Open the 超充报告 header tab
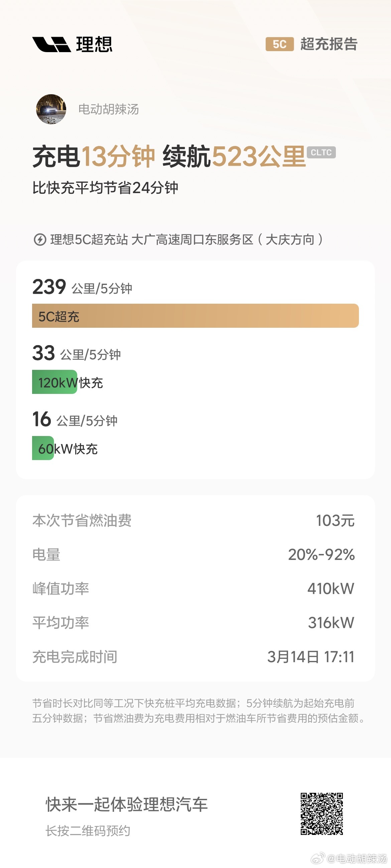Viewport: 391px width, 868px height. (330, 45)
